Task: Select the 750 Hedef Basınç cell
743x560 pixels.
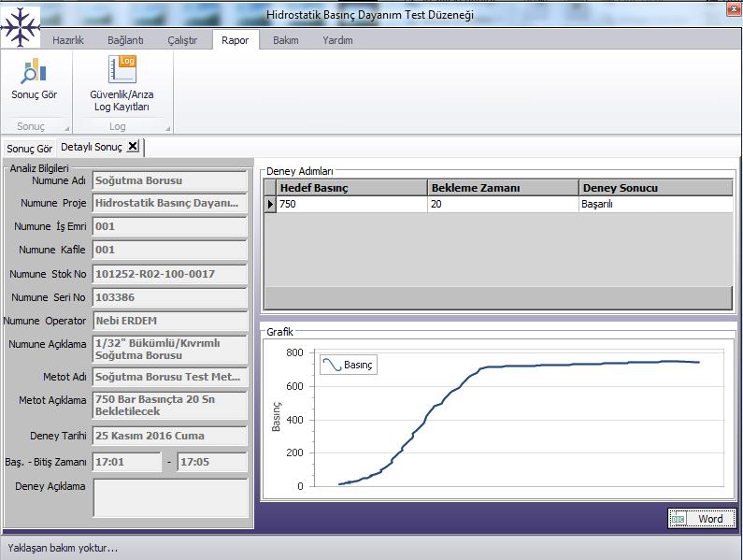Action: (x=352, y=205)
